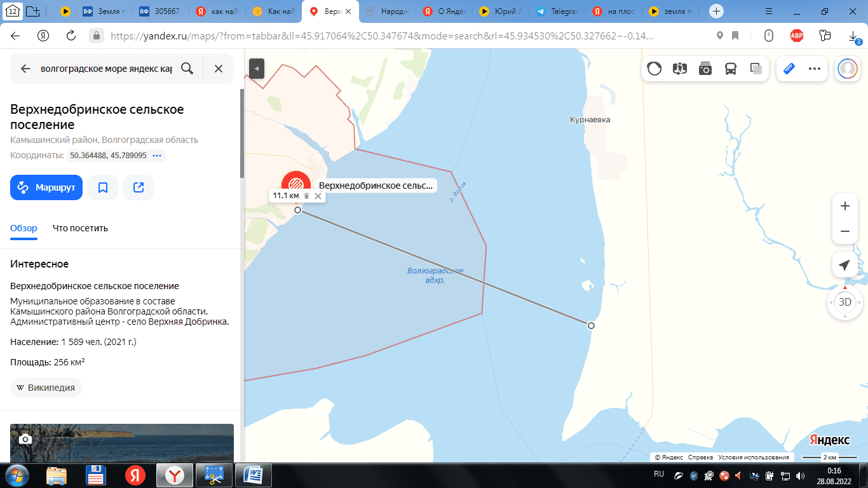868x488 pixels.
Task: Save place with the bookmark icon
Action: point(103,187)
